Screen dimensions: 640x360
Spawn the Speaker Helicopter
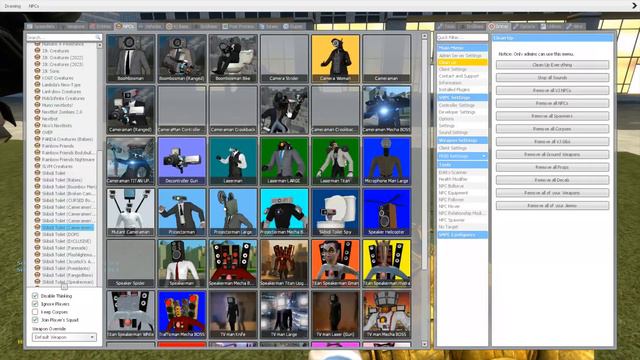387,212
